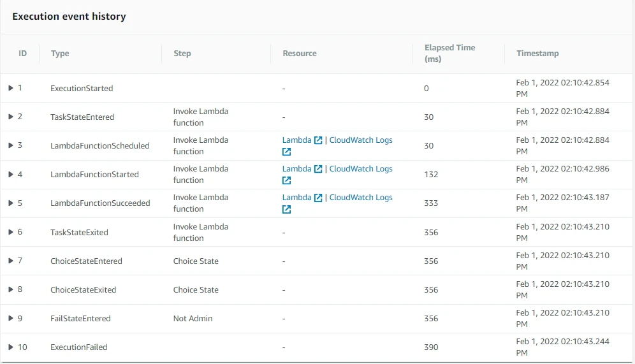Image resolution: width=635 pixels, height=364 pixels.
Task: Expand event 9 FailStateEntered details
Action: pos(11,318)
